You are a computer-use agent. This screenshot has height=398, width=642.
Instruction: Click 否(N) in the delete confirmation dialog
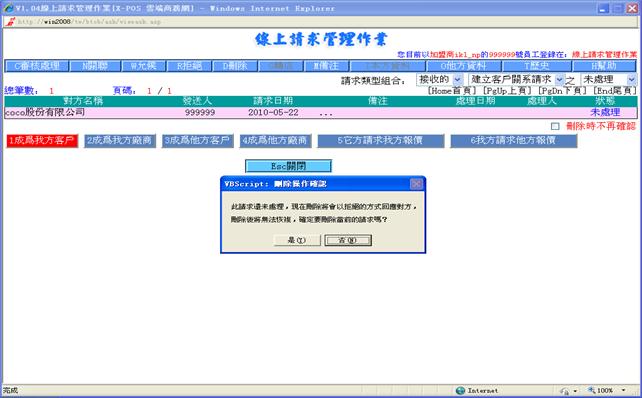tap(348, 240)
